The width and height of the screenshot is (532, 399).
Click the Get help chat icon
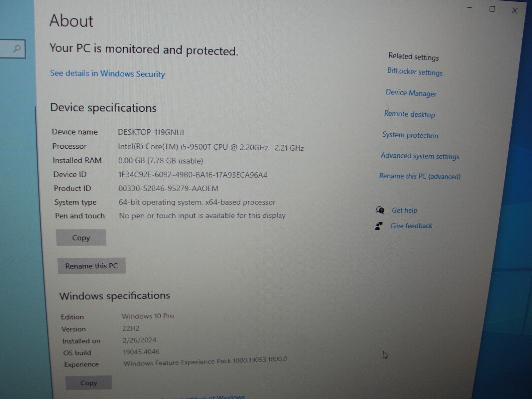click(380, 210)
